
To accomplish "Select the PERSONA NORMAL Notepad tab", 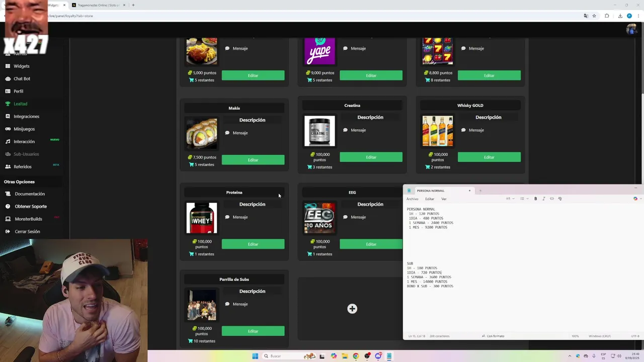I will coord(438,191).
